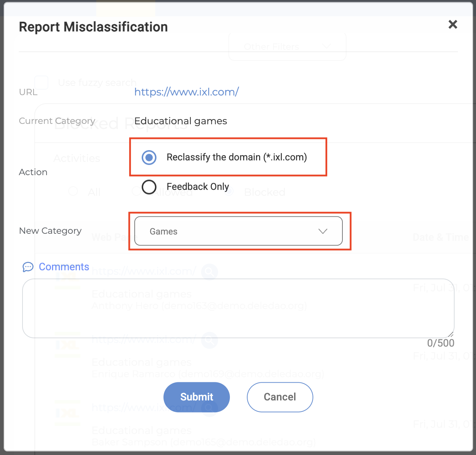Select Reclassify the domain (*.ixl.com) option
Image resolution: width=476 pixels, height=455 pixels.
click(x=149, y=157)
